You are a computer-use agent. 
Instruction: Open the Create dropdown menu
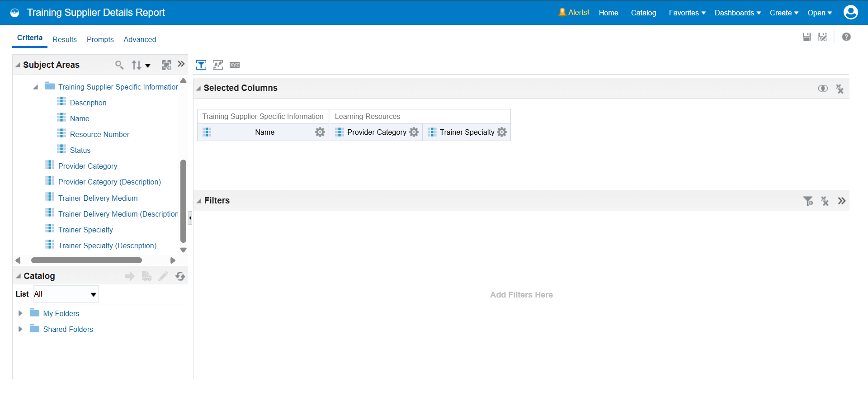click(784, 13)
